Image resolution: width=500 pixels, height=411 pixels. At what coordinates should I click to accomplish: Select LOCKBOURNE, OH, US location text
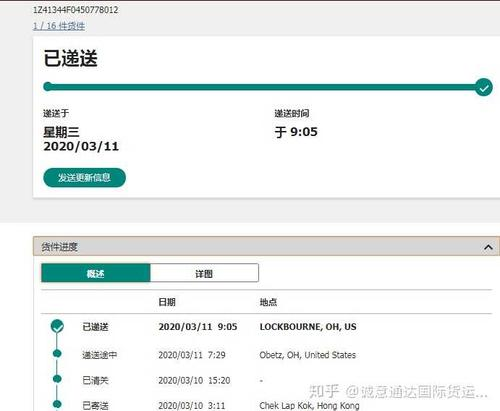point(308,327)
